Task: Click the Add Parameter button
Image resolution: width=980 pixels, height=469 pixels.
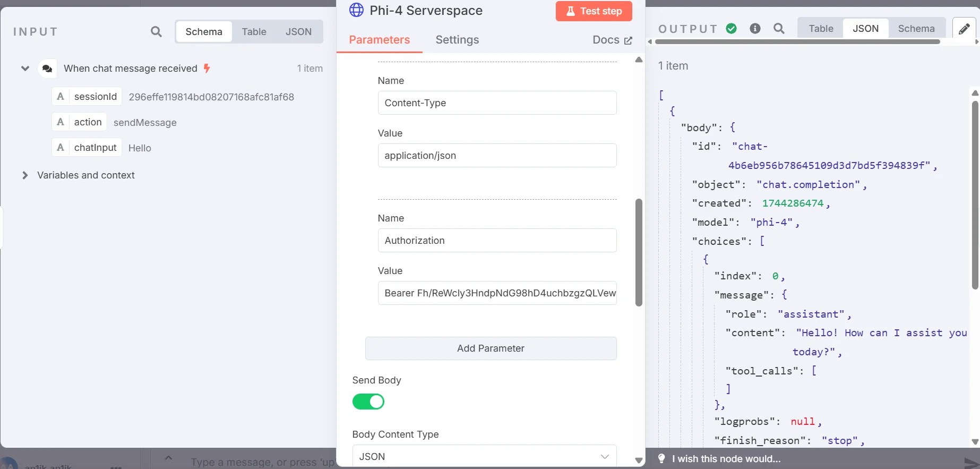Action: click(491, 348)
